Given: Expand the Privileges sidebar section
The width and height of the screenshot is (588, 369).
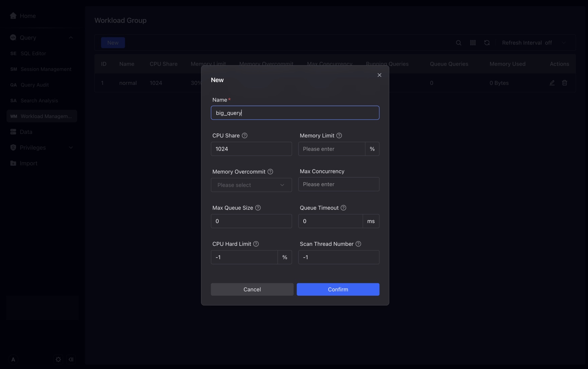Looking at the screenshot, I should [x=71, y=148].
